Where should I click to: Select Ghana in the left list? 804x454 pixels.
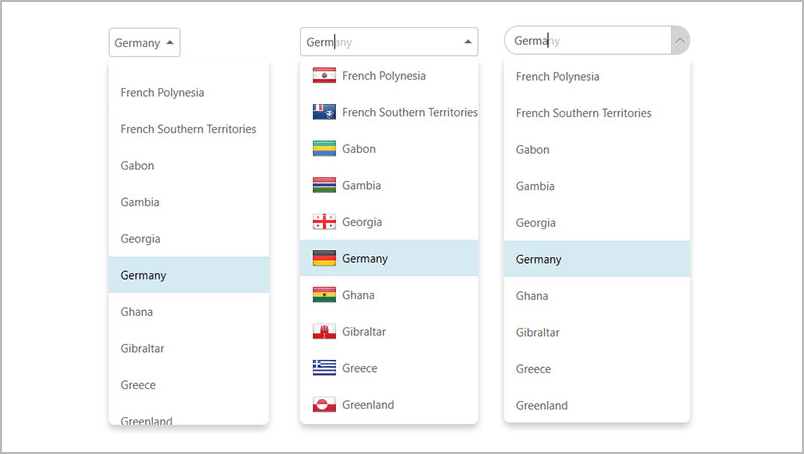point(137,312)
